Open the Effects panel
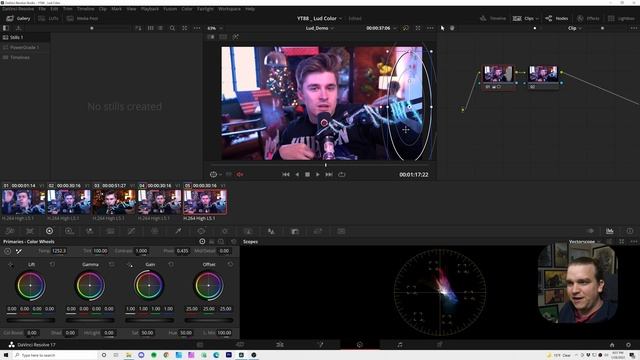640x360 pixels. [x=588, y=18]
